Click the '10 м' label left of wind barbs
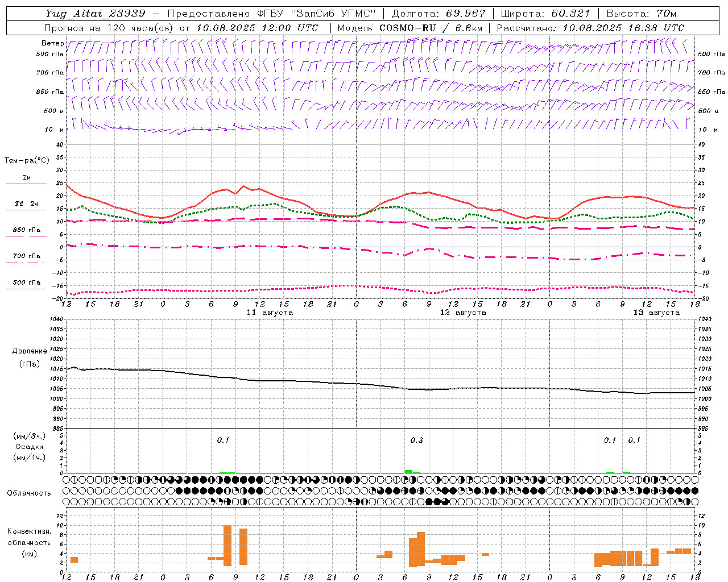Screen dimensions: 728x582 coord(55,130)
